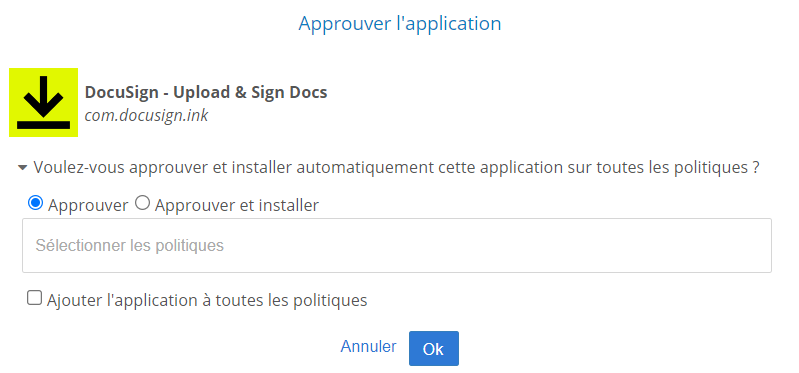The image size is (799, 373).
Task: Cancel with the Annuler link
Action: click(x=368, y=347)
